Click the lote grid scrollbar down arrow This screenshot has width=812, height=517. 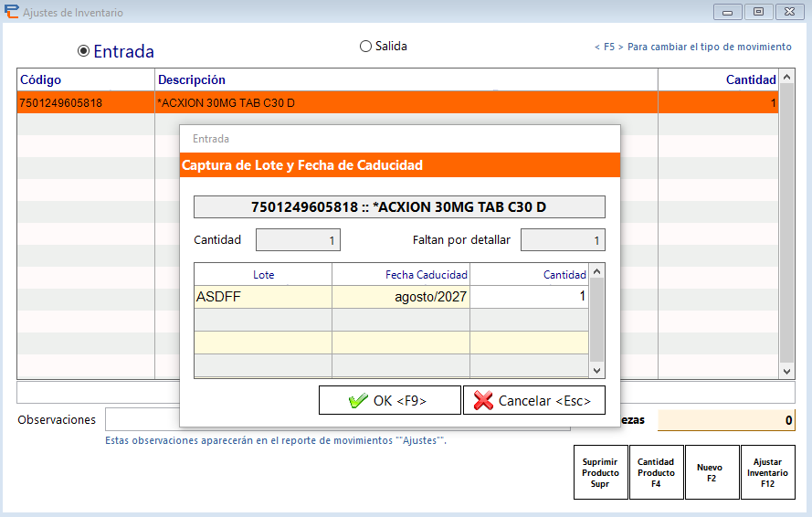pyautogui.click(x=596, y=371)
